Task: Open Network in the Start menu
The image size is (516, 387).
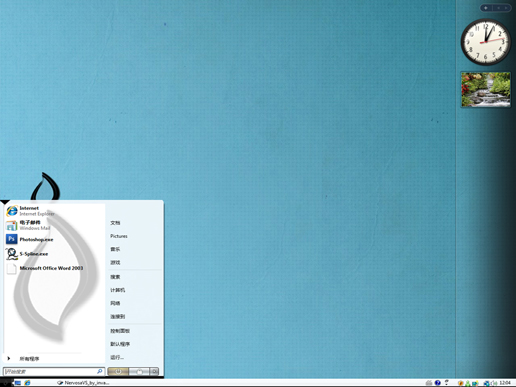Action: point(115,303)
